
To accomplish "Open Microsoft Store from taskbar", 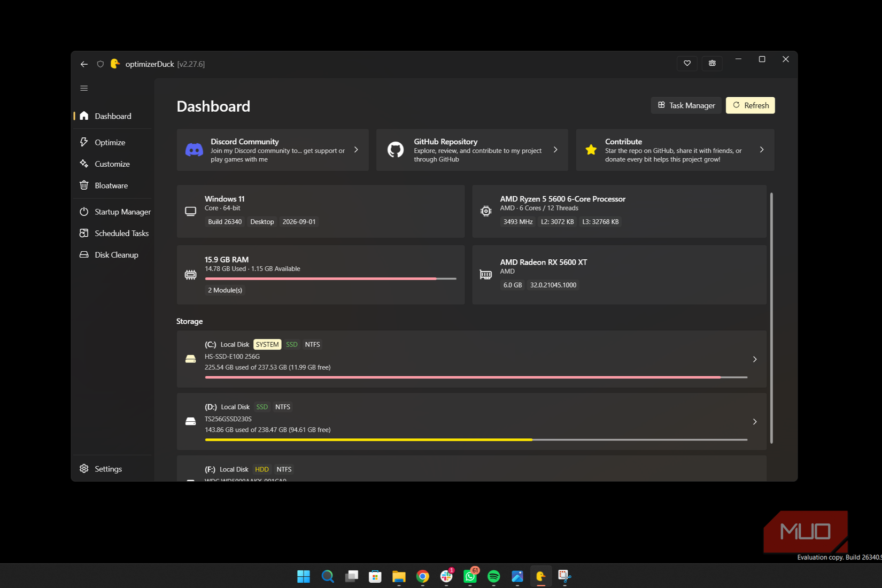I will point(375,576).
